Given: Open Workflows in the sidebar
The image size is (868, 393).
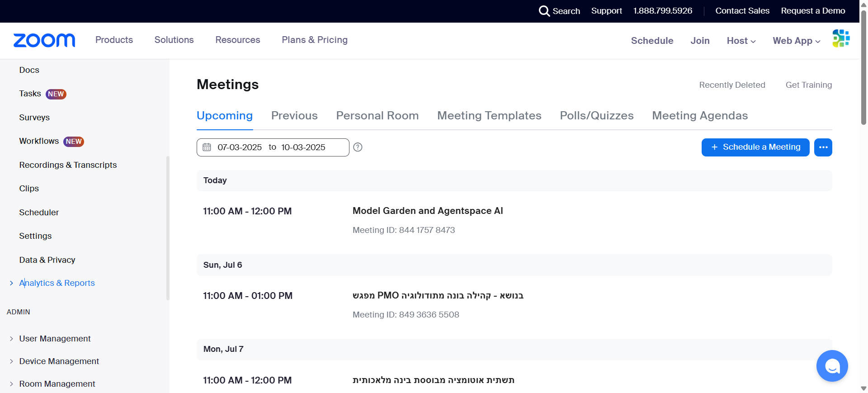Looking at the screenshot, I should pos(39,141).
